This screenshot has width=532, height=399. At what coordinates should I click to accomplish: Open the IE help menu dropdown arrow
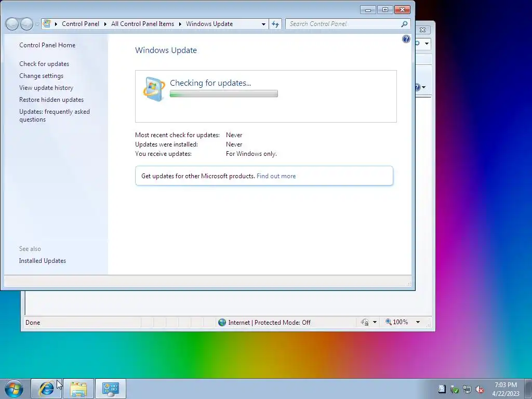(424, 87)
